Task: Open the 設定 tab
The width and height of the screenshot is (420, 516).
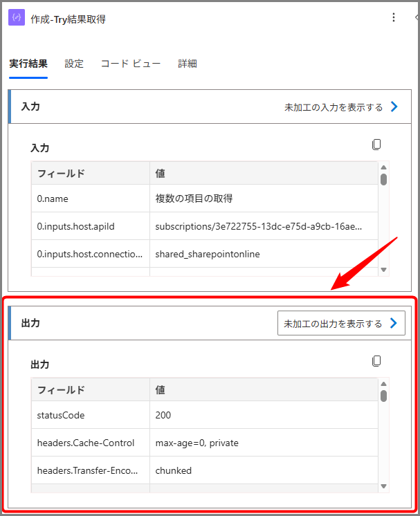Action: tap(74, 64)
